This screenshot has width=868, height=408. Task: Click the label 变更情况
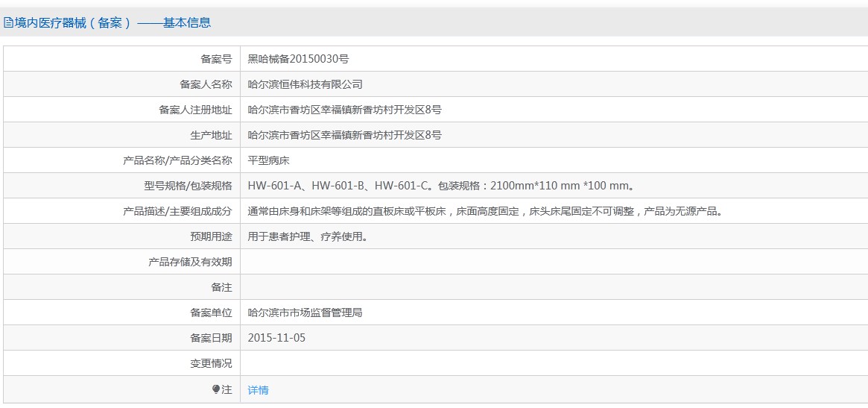[x=211, y=364]
